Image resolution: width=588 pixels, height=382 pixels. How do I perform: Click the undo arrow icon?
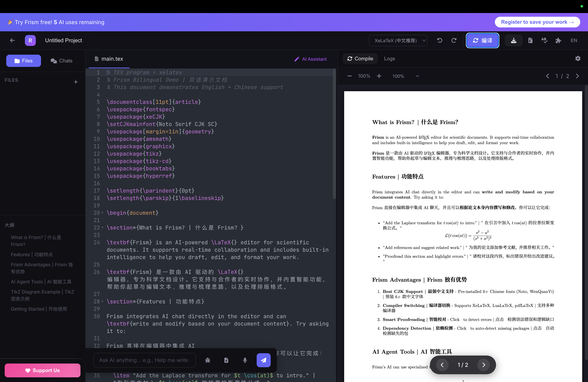pyautogui.click(x=439, y=40)
